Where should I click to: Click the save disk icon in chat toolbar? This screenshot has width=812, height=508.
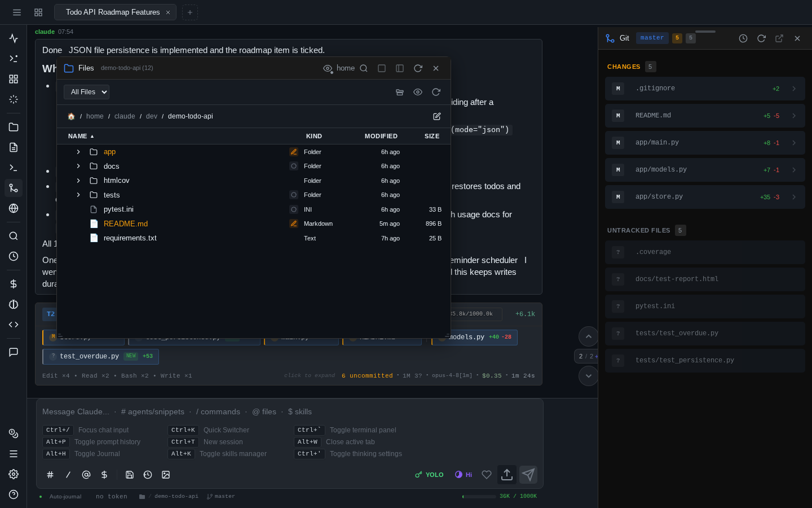(130, 475)
